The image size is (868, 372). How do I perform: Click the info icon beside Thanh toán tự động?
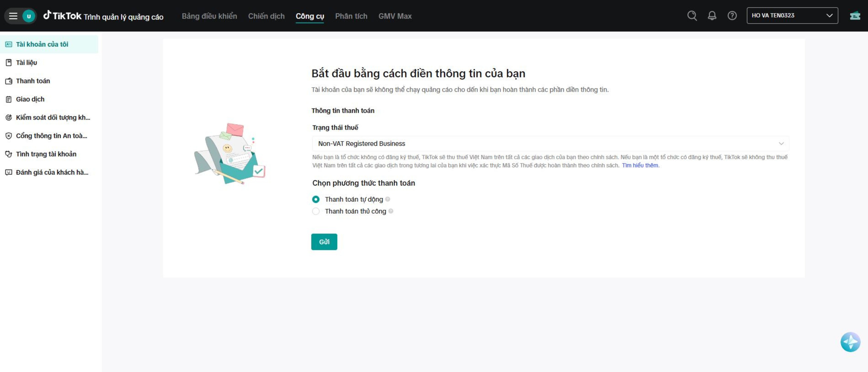coord(387,199)
